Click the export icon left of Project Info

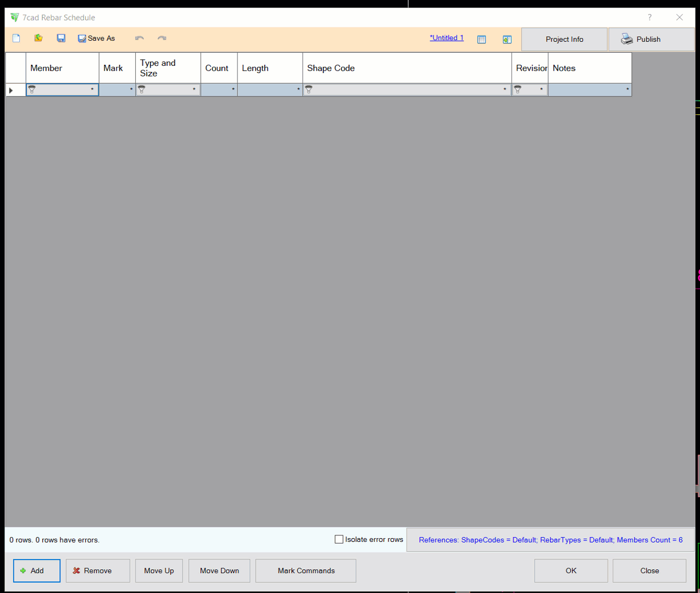point(507,40)
